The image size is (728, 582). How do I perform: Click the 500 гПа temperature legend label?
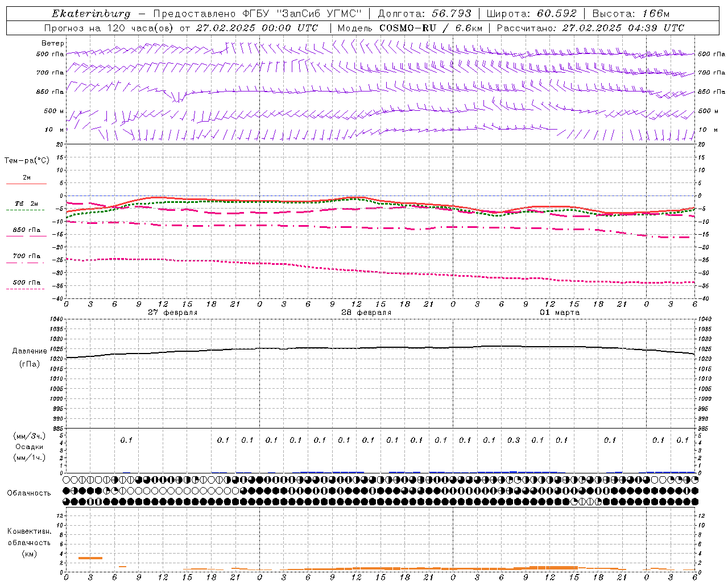click(x=27, y=282)
